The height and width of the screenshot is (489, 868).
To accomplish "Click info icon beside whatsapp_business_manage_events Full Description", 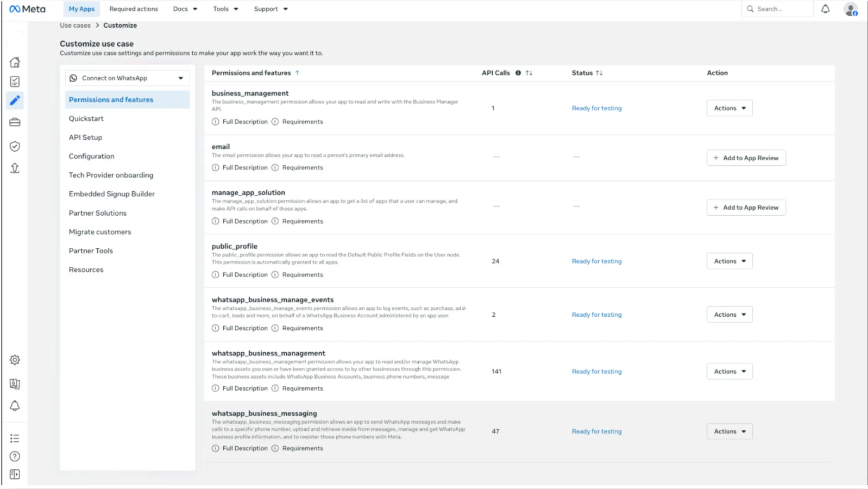I will click(x=216, y=328).
